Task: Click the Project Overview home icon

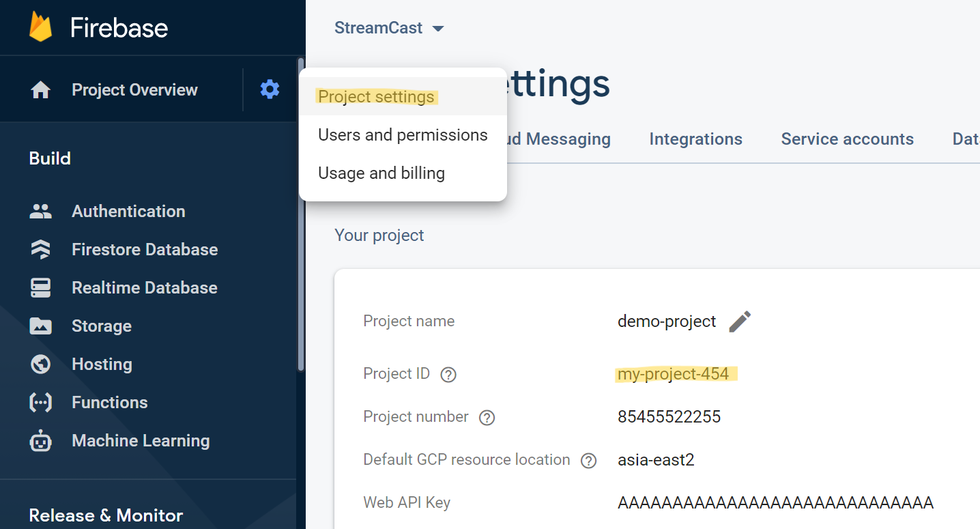Action: [x=41, y=90]
